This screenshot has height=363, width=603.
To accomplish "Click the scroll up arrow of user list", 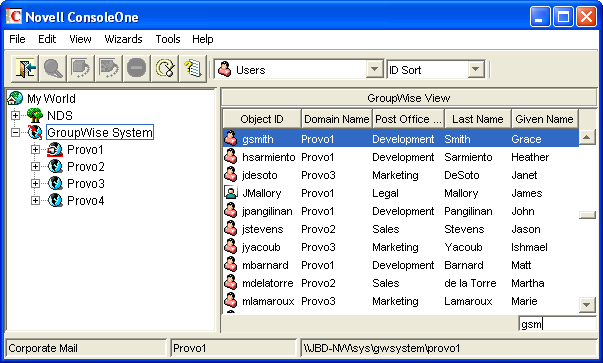I will point(587,137).
